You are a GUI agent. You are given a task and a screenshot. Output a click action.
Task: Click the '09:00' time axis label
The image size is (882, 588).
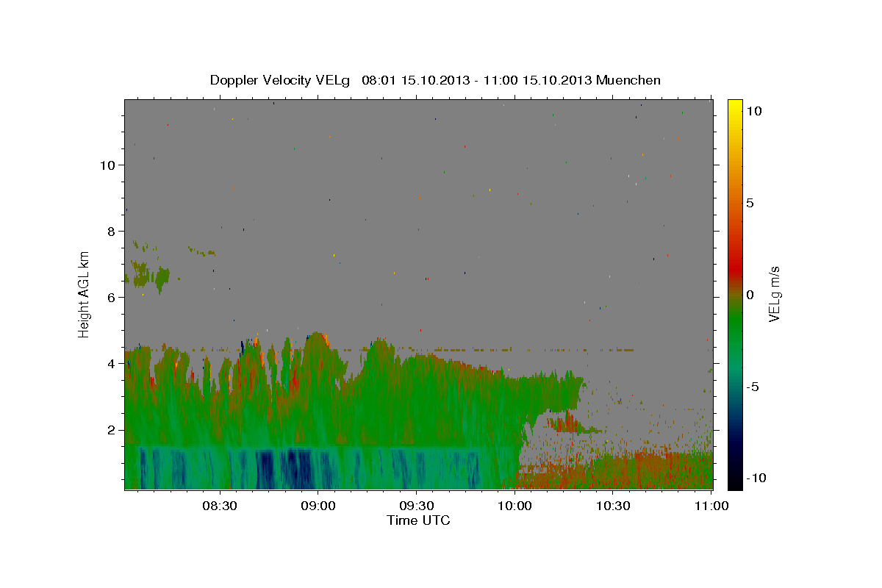(x=318, y=506)
